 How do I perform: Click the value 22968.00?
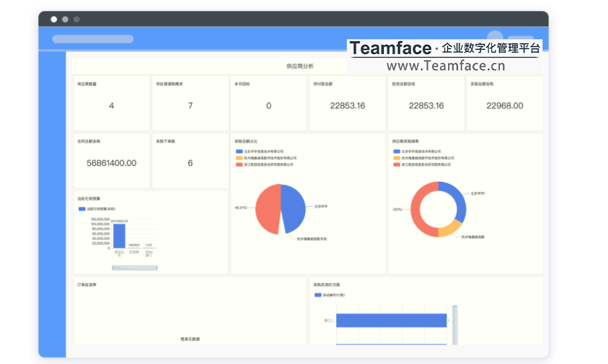point(505,106)
